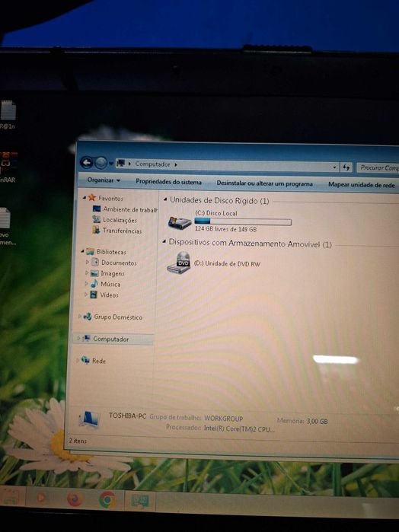Expand the Grupo Doméstico node
The image size is (399, 532).
80,316
